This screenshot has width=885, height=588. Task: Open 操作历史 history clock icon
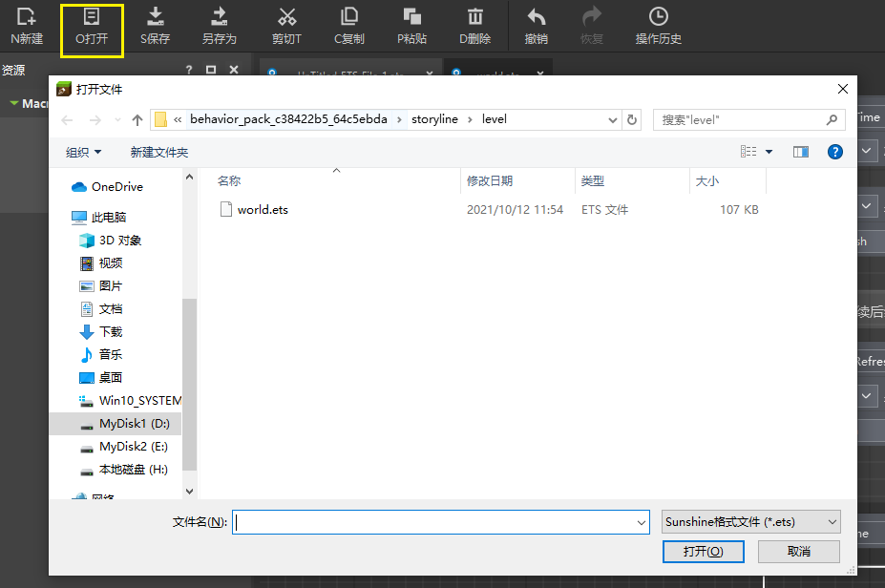click(659, 17)
